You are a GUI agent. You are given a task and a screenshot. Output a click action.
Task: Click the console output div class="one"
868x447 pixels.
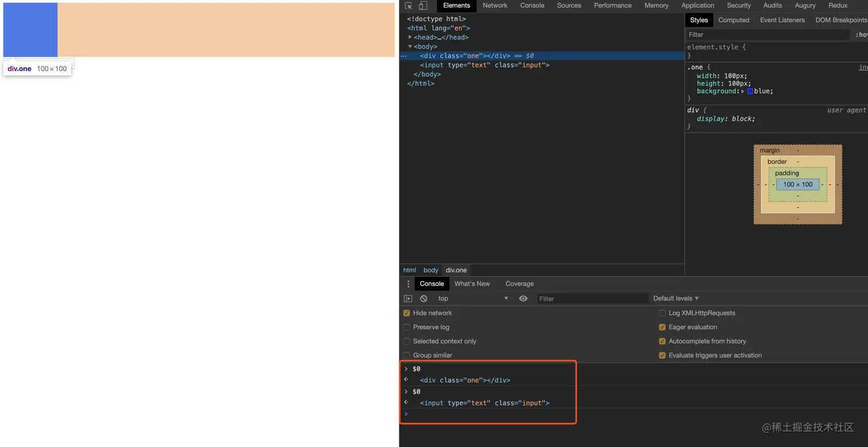(x=465, y=380)
